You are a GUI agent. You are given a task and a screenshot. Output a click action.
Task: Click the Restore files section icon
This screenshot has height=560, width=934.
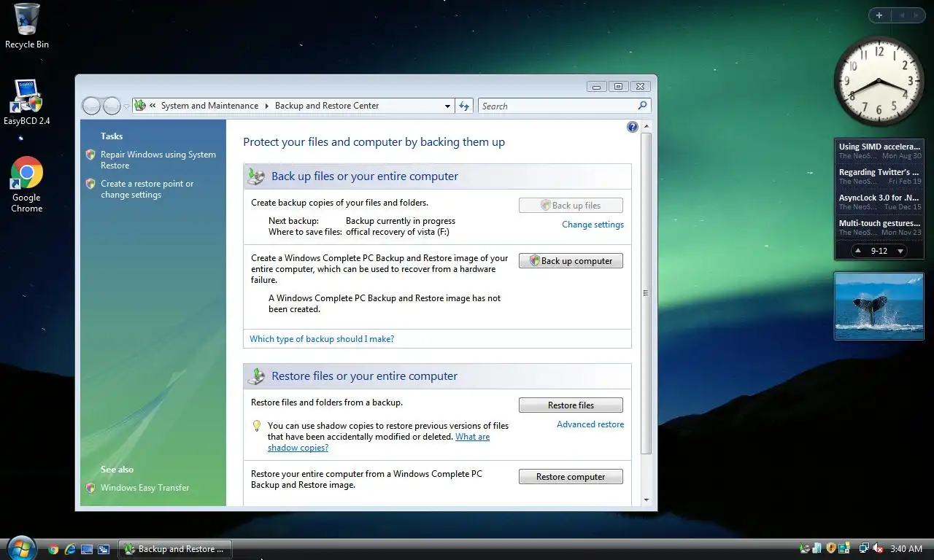click(x=256, y=376)
